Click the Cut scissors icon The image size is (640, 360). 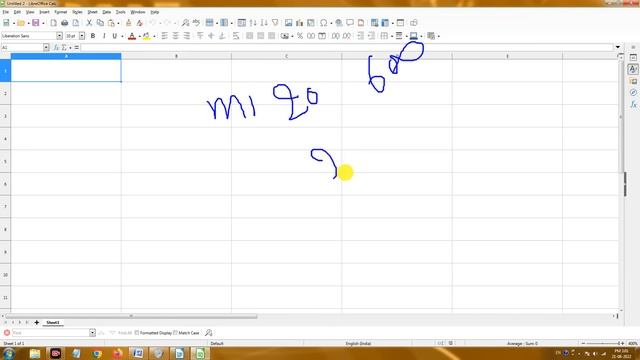coord(89,23)
